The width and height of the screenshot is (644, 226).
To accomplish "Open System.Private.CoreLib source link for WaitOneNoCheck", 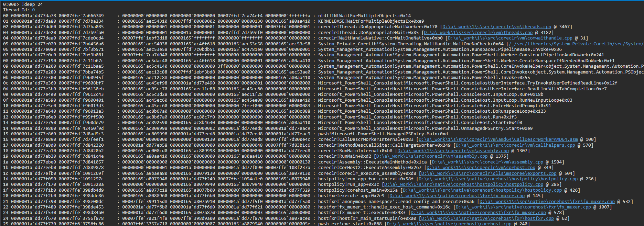I will pyautogui.click(x=575, y=44).
